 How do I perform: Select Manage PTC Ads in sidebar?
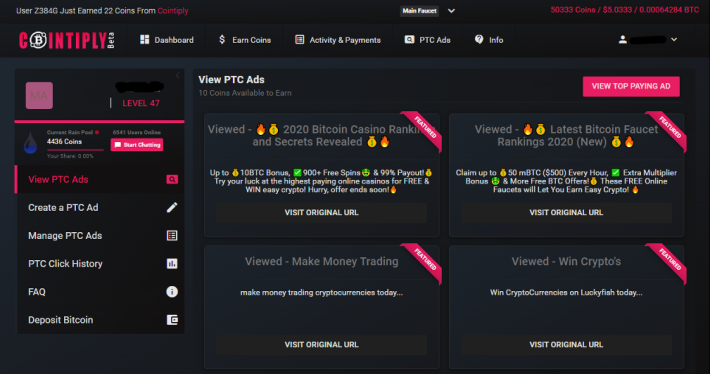101,235
